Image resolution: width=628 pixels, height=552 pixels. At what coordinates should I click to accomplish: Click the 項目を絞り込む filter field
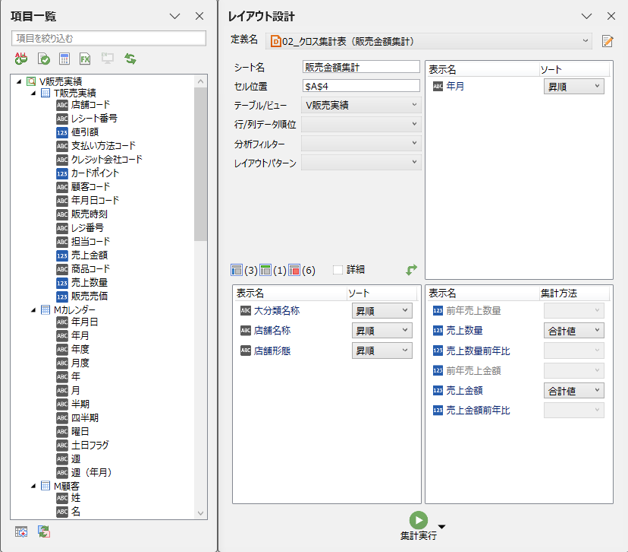(x=107, y=39)
